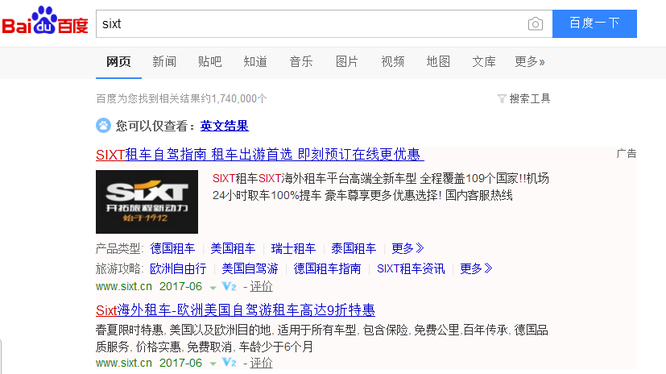Click 评价 on first sixt.cn result

tap(261, 287)
